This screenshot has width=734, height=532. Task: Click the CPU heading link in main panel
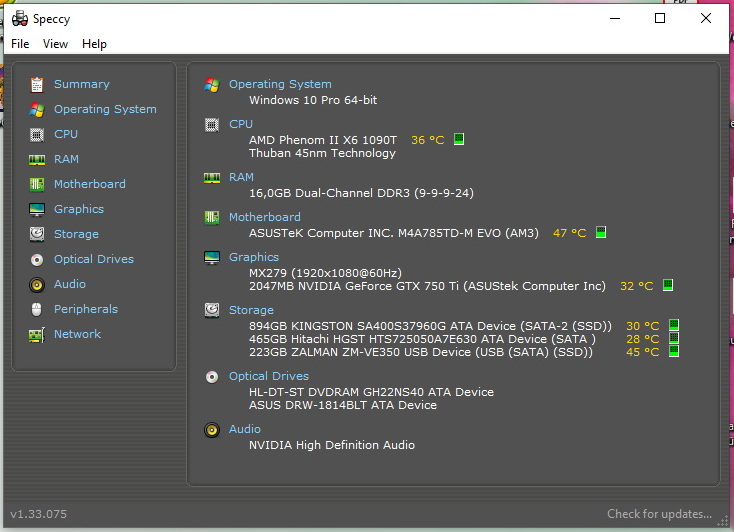pos(241,124)
